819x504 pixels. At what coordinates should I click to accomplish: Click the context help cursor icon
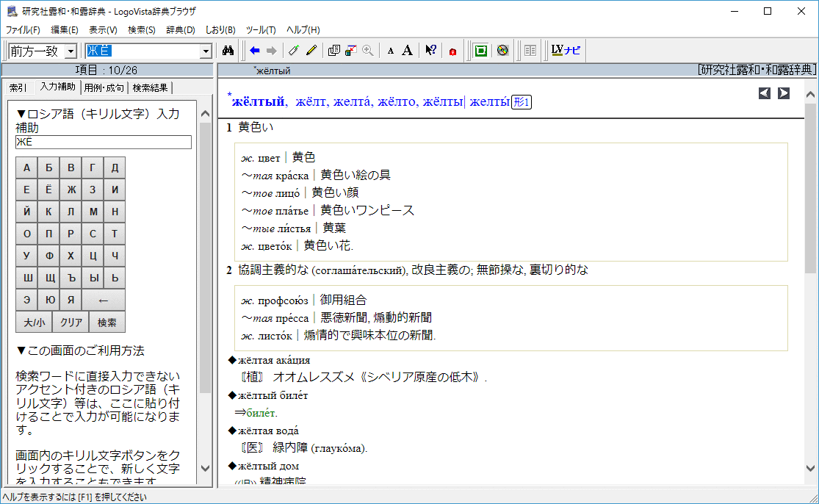click(x=431, y=51)
